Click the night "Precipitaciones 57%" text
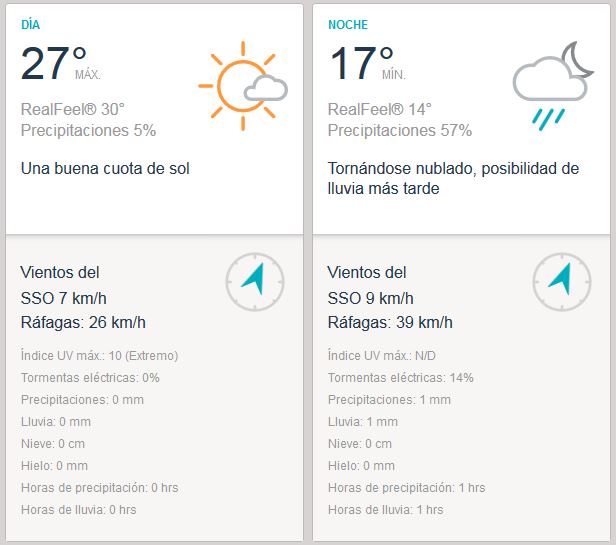616x545 pixels. pyautogui.click(x=399, y=130)
